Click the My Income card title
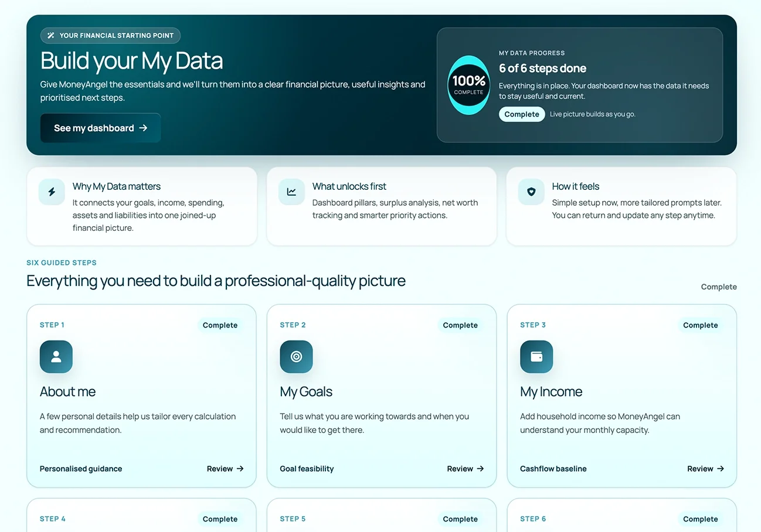The image size is (761, 532). click(551, 392)
